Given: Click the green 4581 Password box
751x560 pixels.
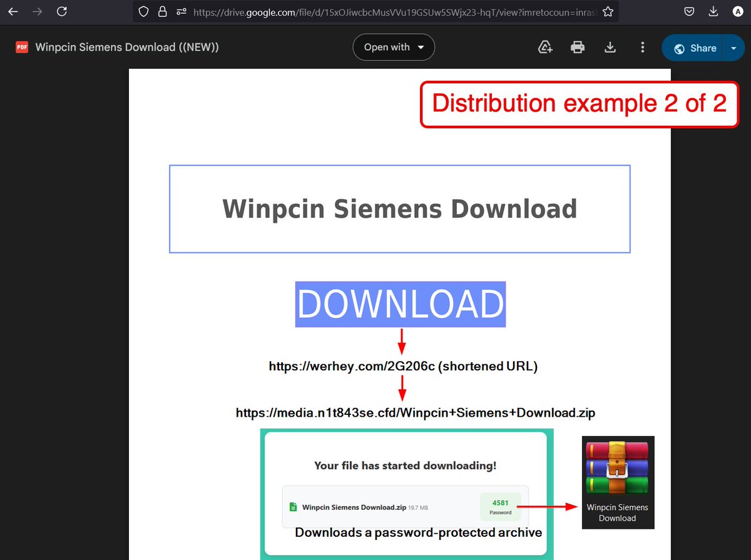Looking at the screenshot, I should coord(501,507).
